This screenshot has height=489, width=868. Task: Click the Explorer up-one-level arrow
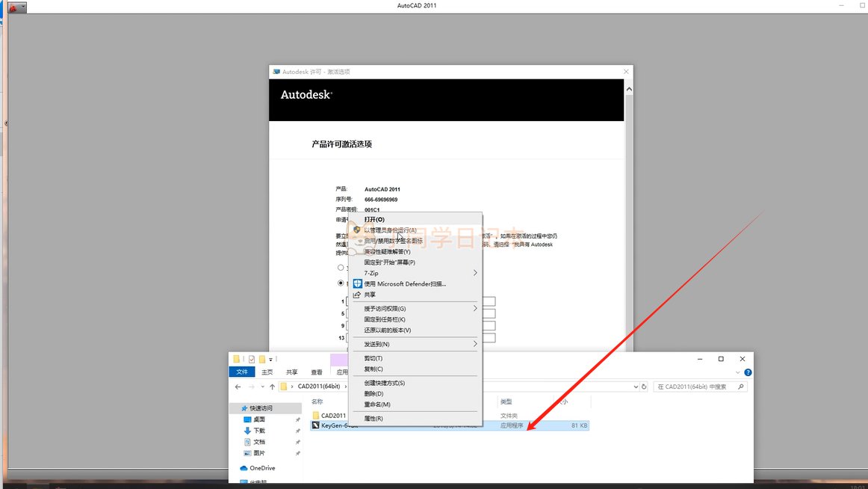[272, 387]
